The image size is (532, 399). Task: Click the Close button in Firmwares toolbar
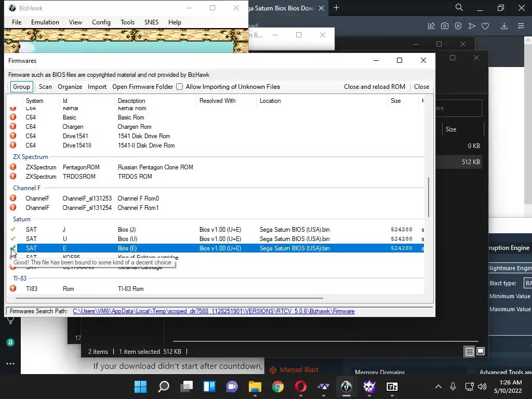coord(421,87)
